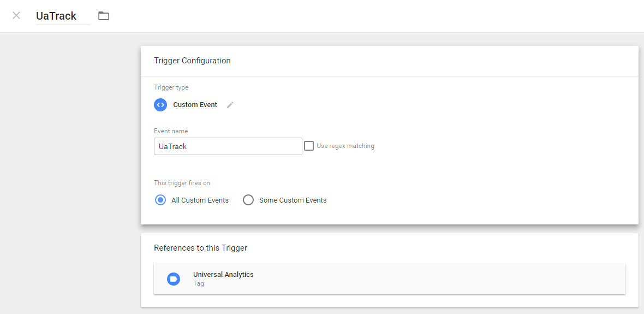
Task: Click the Tag subtitle under Universal Analytics
Action: coord(198,283)
